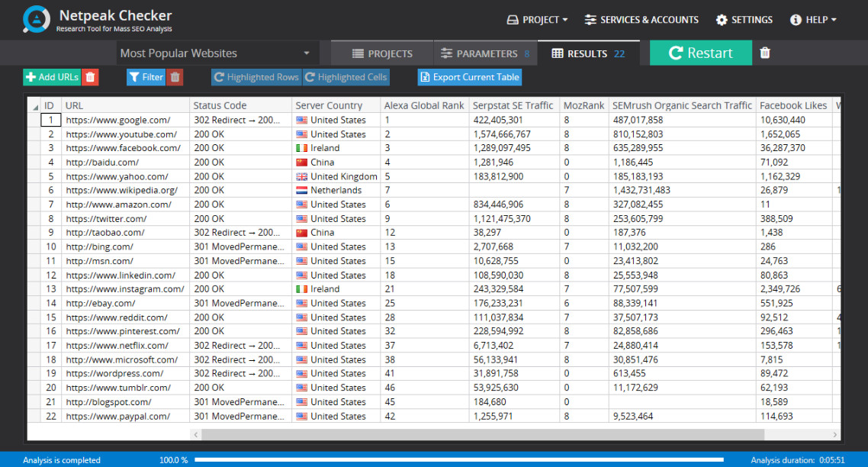
Task: Sort by SEMrush Organic Search Traffic header
Action: coord(682,105)
